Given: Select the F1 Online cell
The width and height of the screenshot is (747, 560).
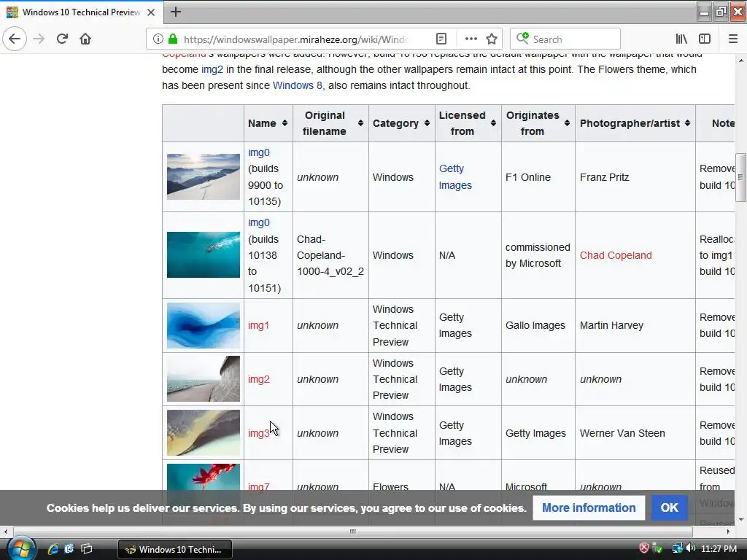Looking at the screenshot, I should (538, 177).
